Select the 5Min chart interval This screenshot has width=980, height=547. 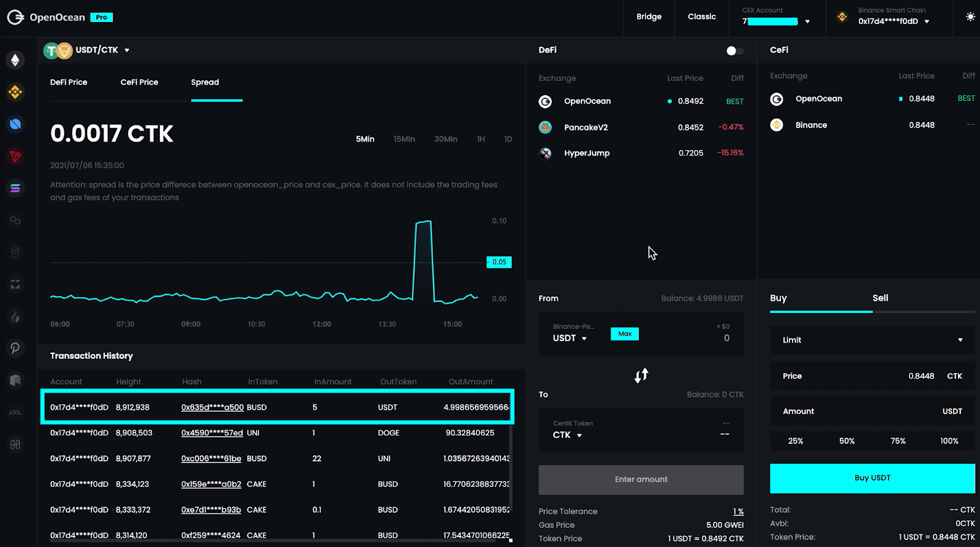365,139
